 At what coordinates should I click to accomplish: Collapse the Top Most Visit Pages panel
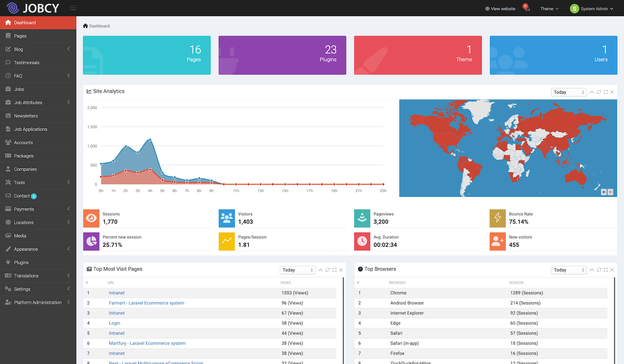[320, 270]
